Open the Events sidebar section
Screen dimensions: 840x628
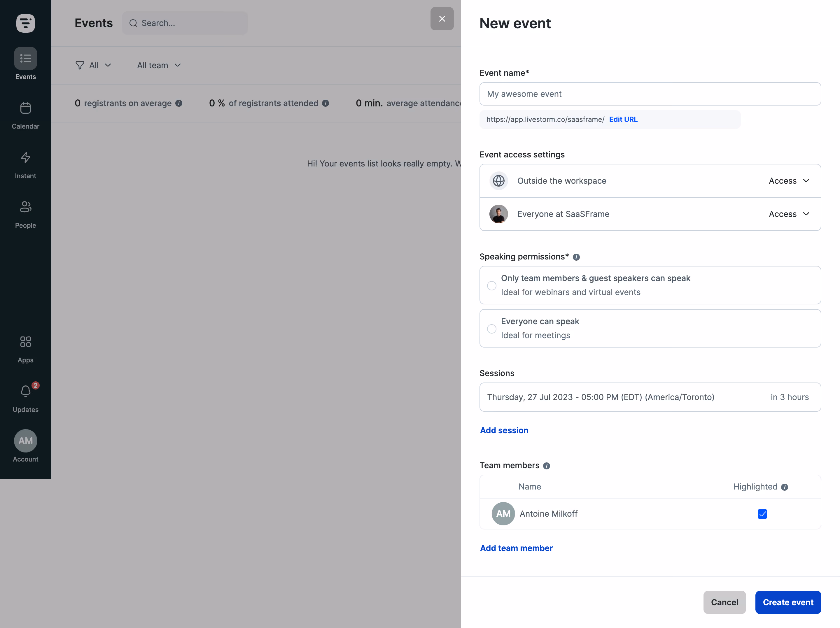[x=25, y=64]
